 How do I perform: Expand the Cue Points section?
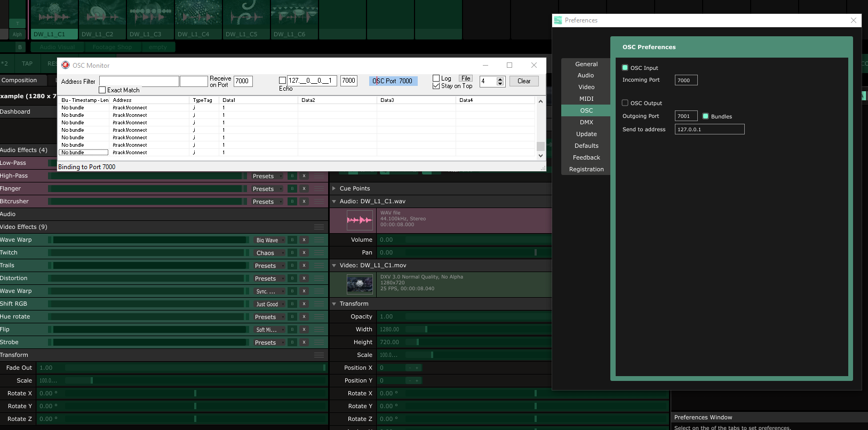tap(335, 188)
